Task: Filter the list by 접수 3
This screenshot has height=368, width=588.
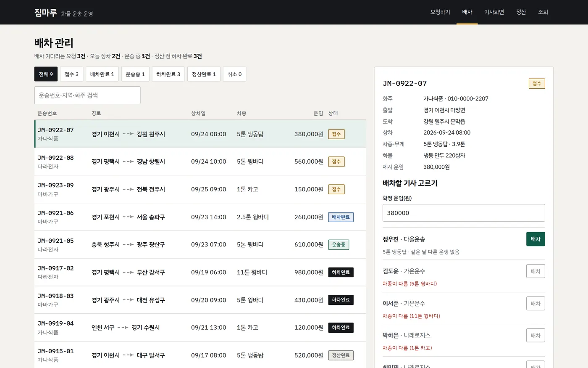Action: (x=71, y=74)
